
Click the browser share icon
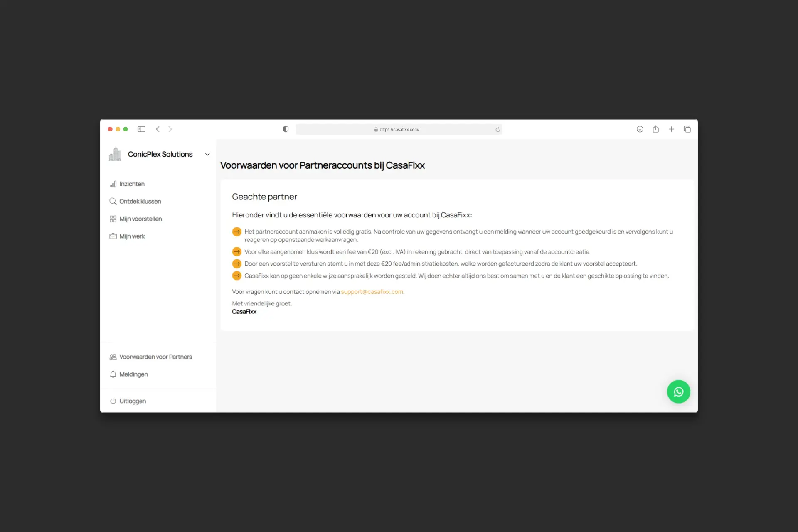pos(655,129)
